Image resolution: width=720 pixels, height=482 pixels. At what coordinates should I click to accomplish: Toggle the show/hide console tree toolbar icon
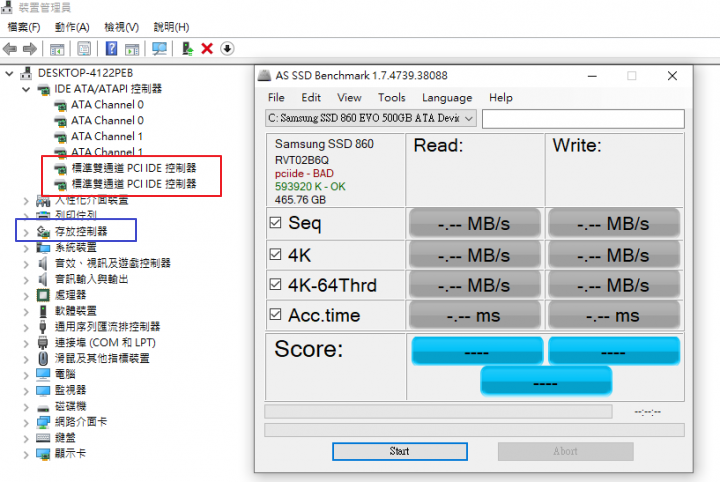(x=57, y=49)
